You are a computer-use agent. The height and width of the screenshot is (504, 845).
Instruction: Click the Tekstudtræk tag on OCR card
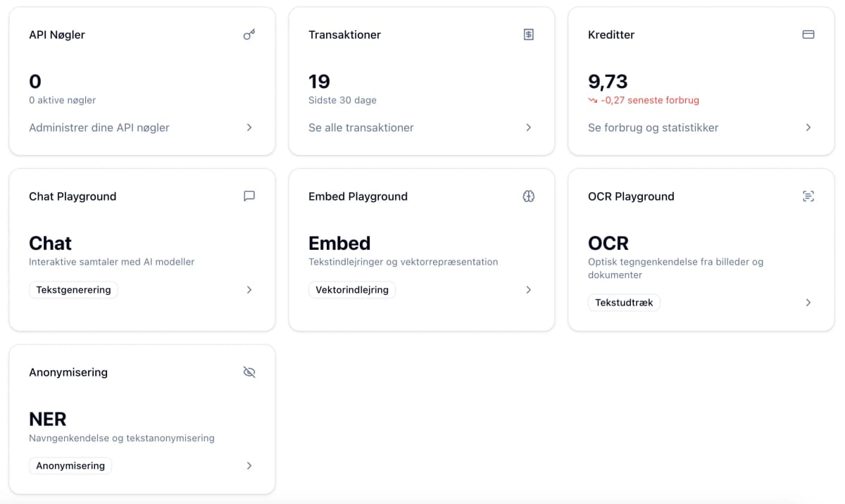(x=624, y=303)
